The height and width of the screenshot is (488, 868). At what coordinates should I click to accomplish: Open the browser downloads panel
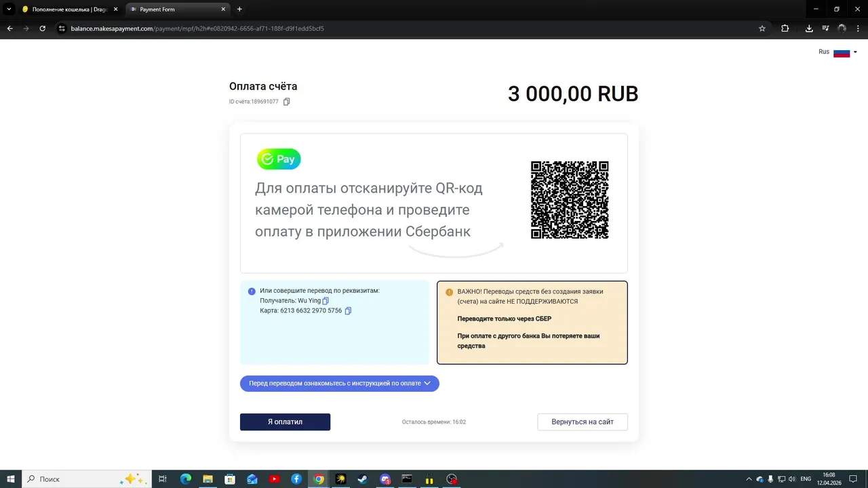click(x=809, y=28)
